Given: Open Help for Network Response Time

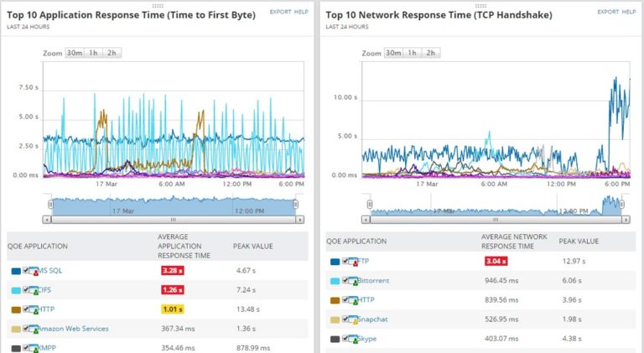Looking at the screenshot, I should pos(629,12).
